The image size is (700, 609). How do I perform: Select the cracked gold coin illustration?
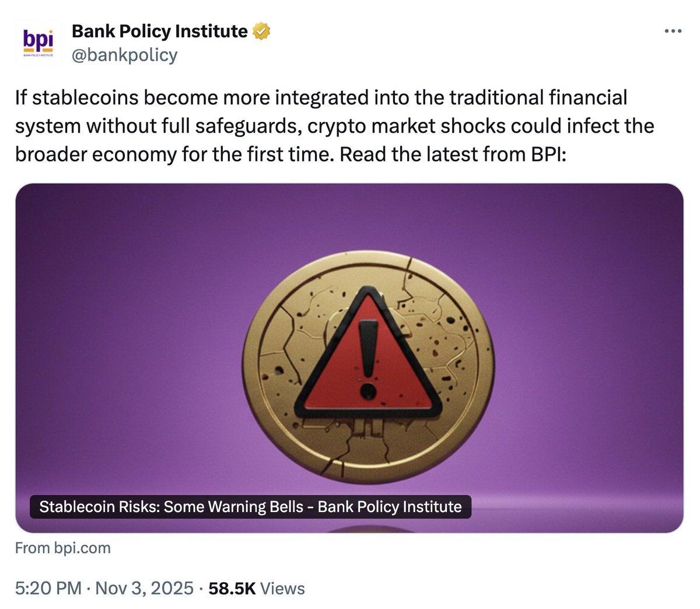[x=370, y=362]
